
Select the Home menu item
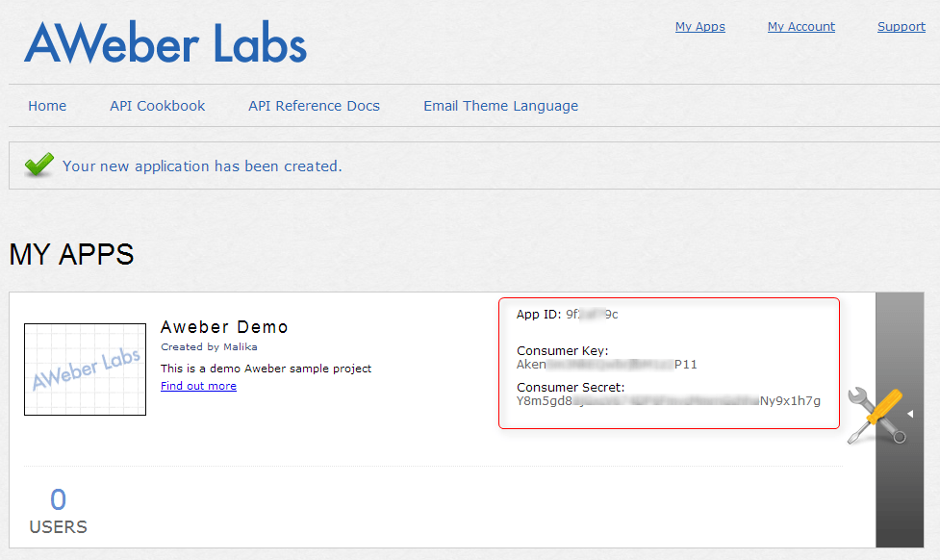(x=47, y=106)
